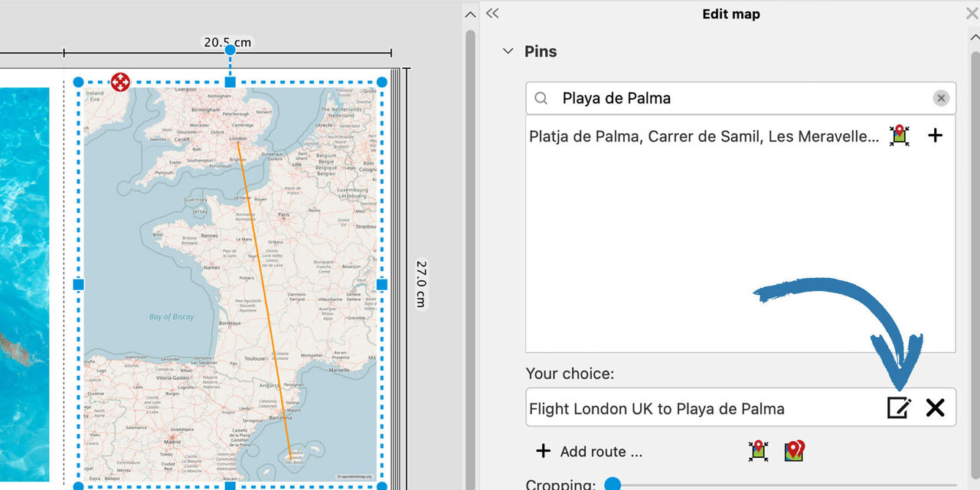
Task: Click the left middle square handle
Action: tap(78, 285)
